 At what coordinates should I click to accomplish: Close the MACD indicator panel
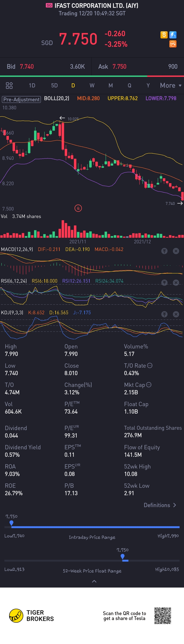(x=176, y=251)
